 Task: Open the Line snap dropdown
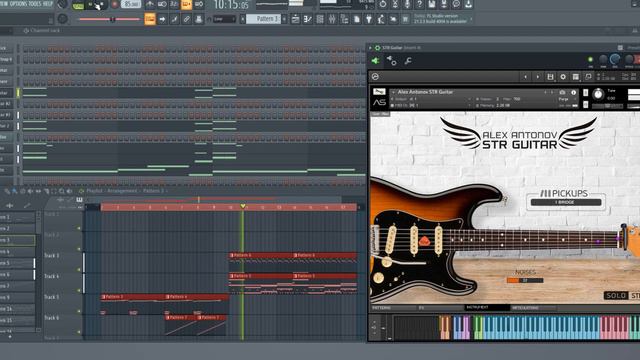pyautogui.click(x=224, y=19)
